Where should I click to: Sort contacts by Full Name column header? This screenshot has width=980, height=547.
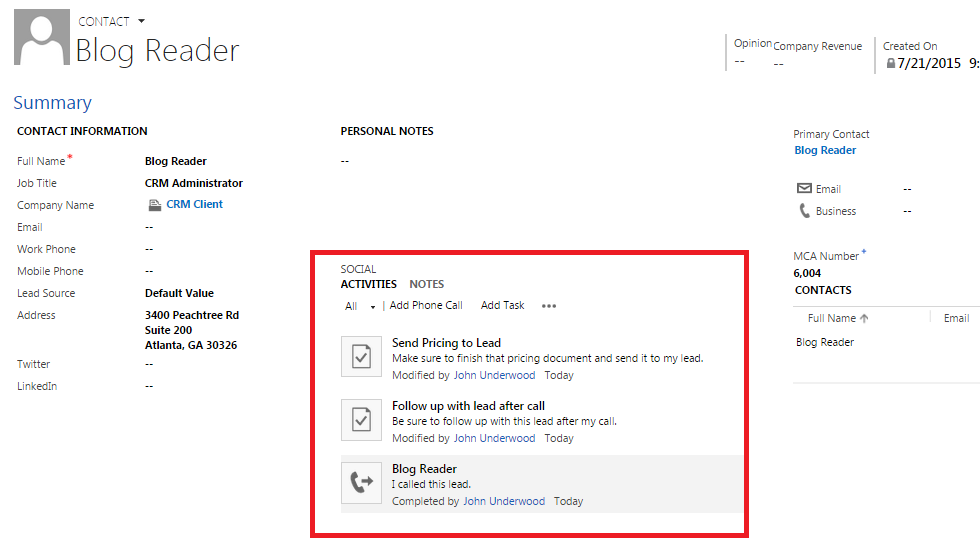[x=837, y=318]
